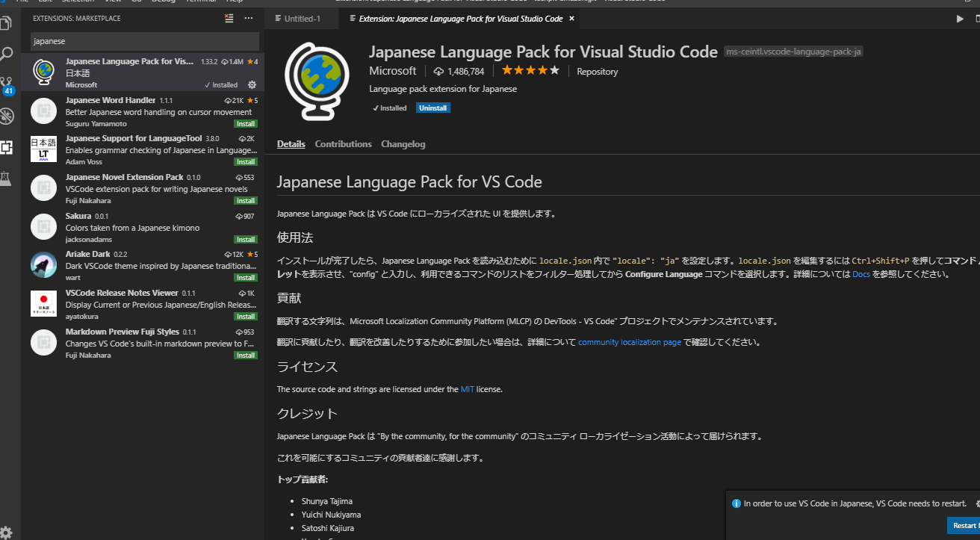Viewport: 980px width, 540px height.
Task: Click the japanese extensions search box
Action: tap(145, 41)
